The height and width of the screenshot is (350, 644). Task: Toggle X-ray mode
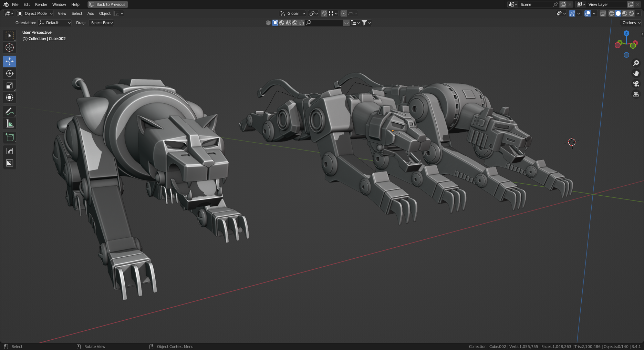click(603, 13)
